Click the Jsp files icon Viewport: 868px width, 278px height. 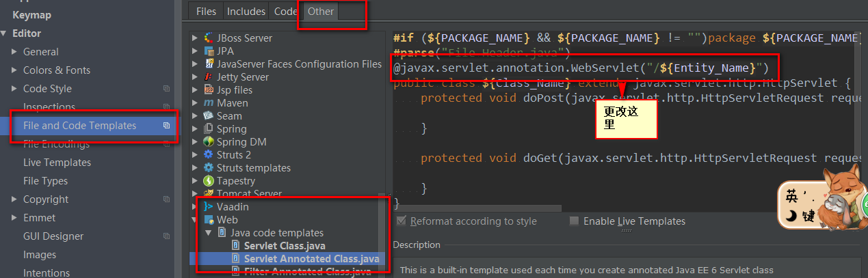209,90
